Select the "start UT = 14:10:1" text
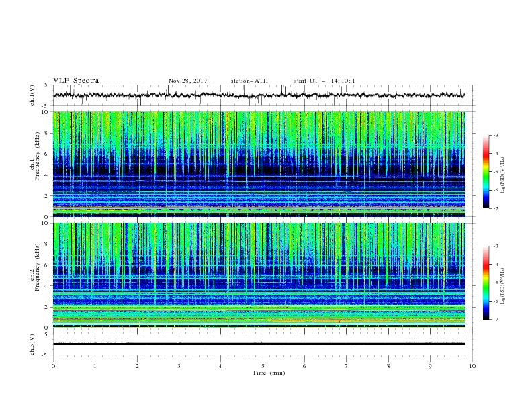 (x=324, y=81)
